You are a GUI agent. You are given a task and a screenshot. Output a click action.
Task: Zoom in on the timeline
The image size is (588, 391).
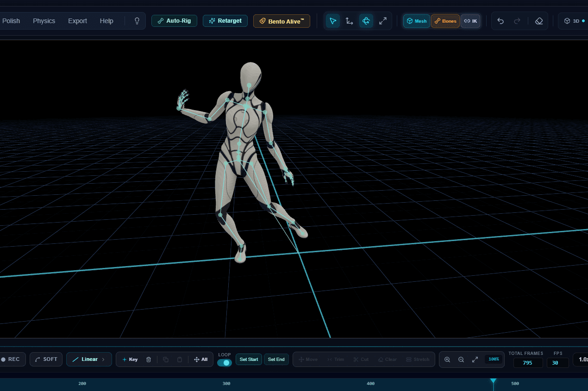pos(447,360)
